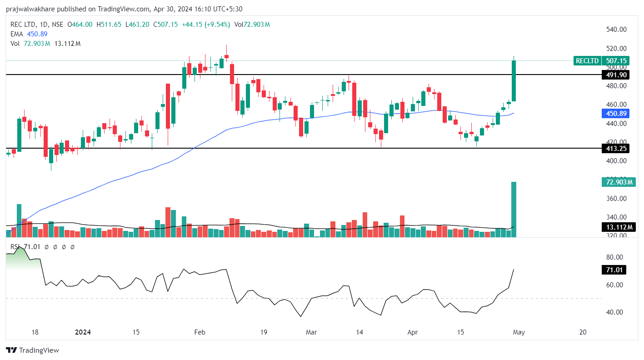The height and width of the screenshot is (360, 644).
Task: Click the +44.15 (+9.54%) change text
Action: click(x=206, y=25)
